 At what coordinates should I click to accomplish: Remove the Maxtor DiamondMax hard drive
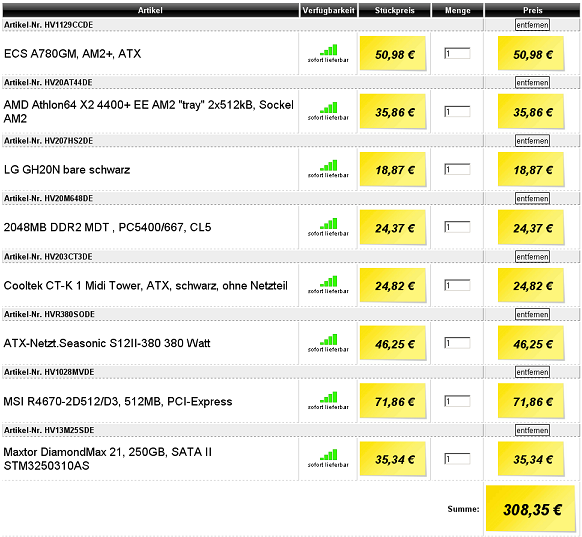532,430
